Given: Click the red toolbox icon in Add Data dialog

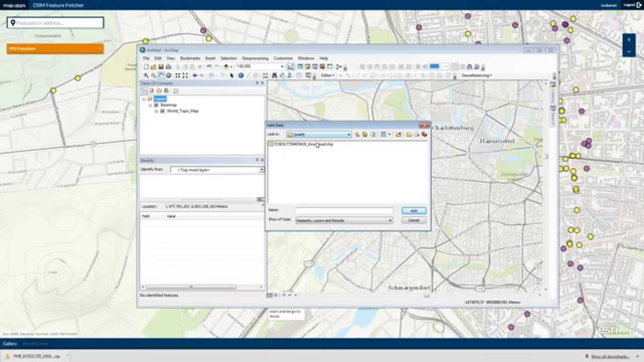Looking at the screenshot, I should coord(424,134).
